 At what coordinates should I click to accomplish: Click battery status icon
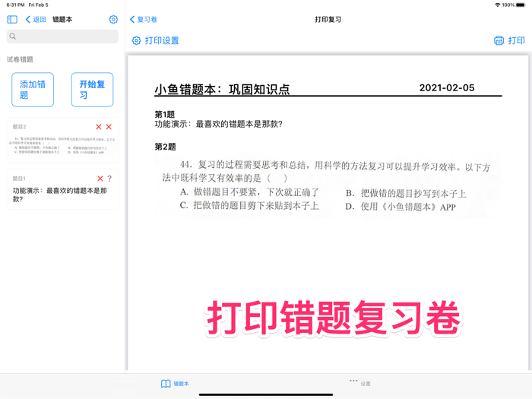[521, 5]
